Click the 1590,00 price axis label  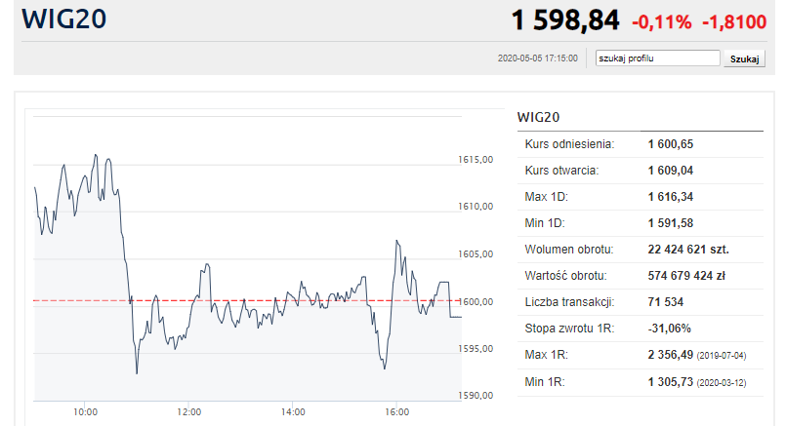pyautogui.click(x=475, y=395)
